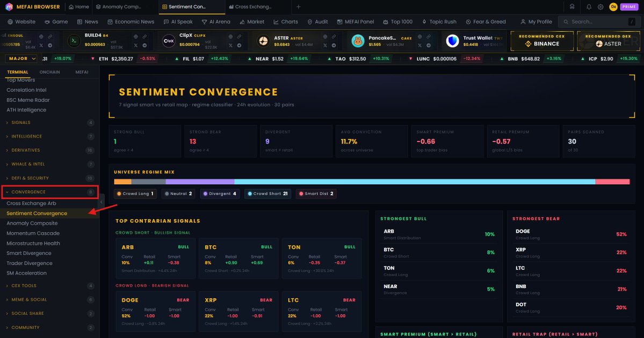Screen dimensions: 644x338
Task: Expand the Whale & Intel group
Action: pyautogui.click(x=49, y=164)
